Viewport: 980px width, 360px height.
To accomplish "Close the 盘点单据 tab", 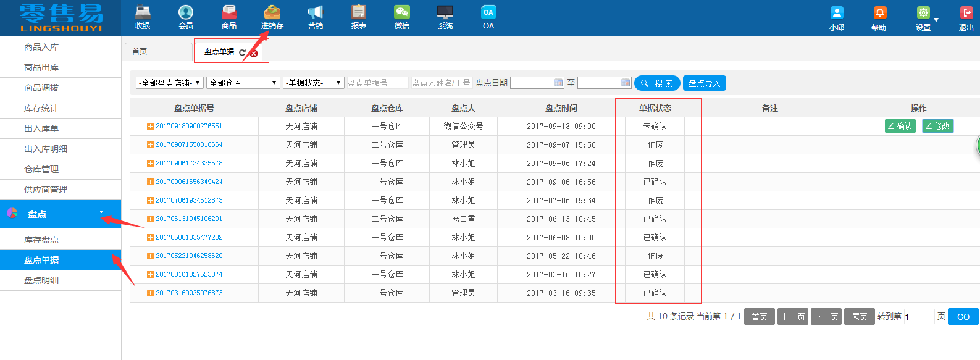I will click(x=254, y=54).
